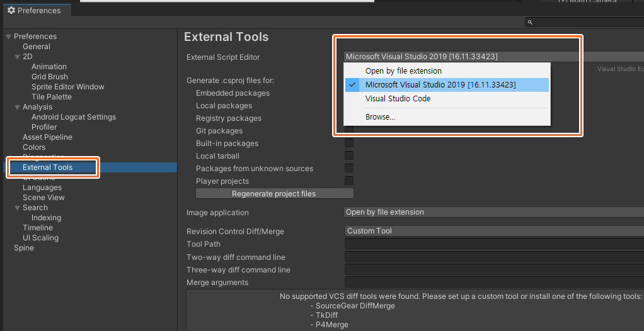The image size is (644, 331).
Task: Collapse the Search section arrow
Action: 17,208
